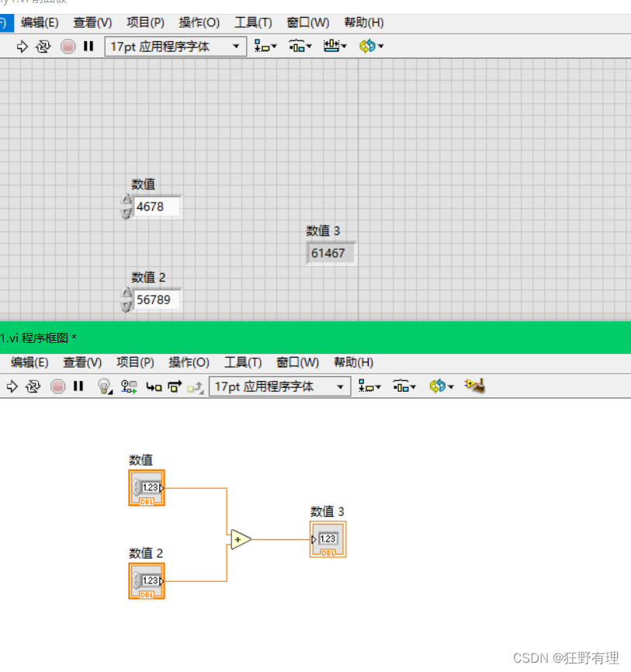
Task: Click Step Over on block diagram toolbar
Action: 175,386
